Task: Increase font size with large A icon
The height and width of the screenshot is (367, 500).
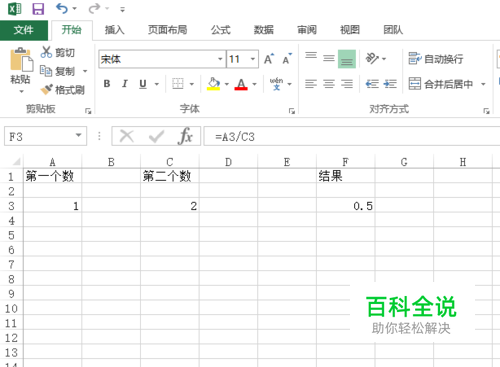Action: tap(269, 59)
